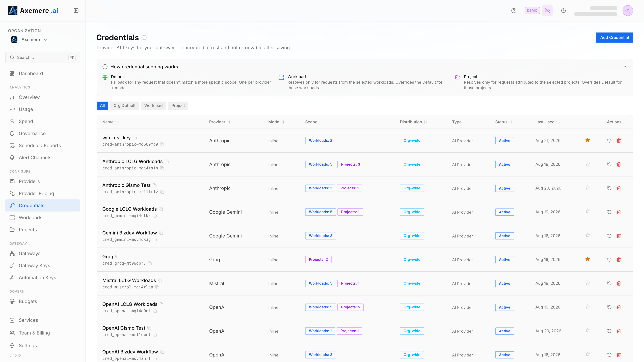Viewport: 644px width, 362px height.
Task: Go to Gateway Keys in sidebar
Action: [43, 266]
